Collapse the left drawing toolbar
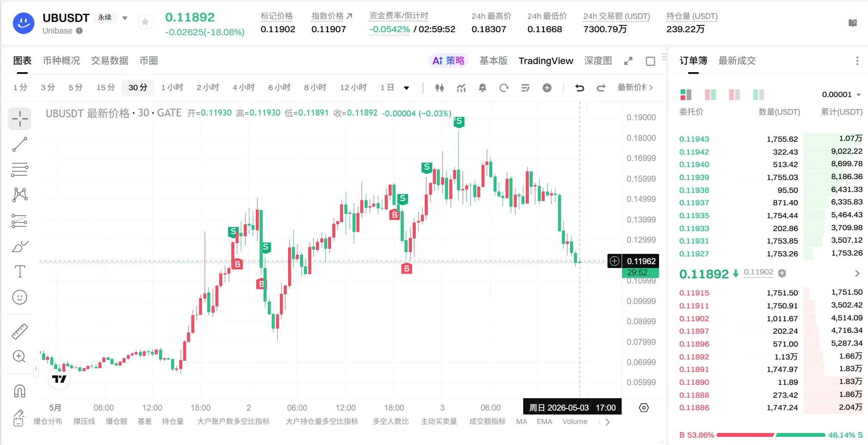The height and width of the screenshot is (445, 868). [36, 369]
